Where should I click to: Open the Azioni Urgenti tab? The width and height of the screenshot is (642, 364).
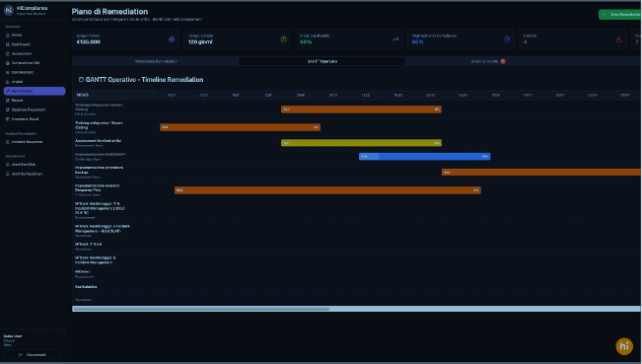(487, 61)
